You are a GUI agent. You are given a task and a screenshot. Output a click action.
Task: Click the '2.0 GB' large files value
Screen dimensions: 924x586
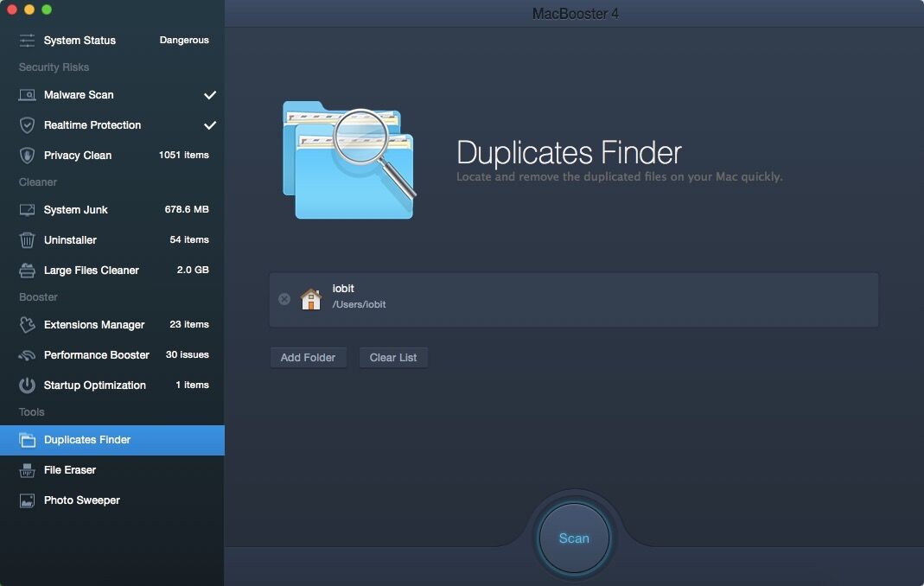[x=193, y=270]
